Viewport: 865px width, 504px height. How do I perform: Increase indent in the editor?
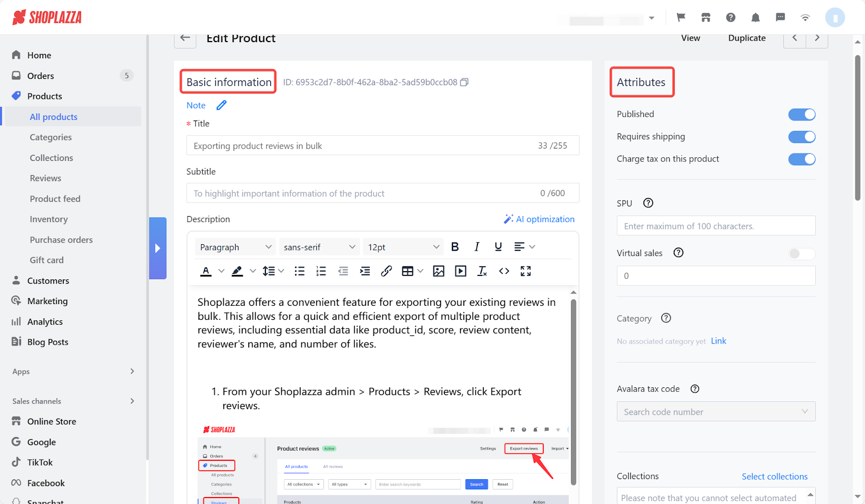[x=365, y=271]
